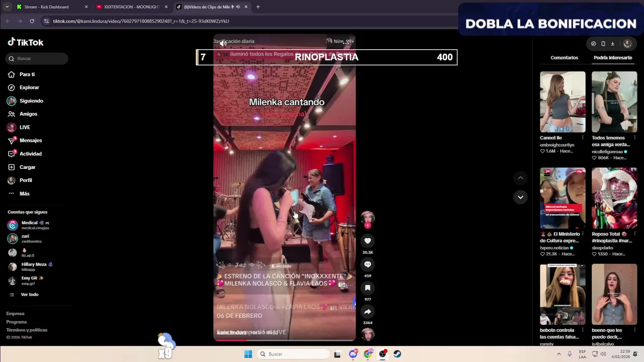Expand Ver todo followed accounts
The width and height of the screenshot is (644, 362).
pyautogui.click(x=29, y=295)
